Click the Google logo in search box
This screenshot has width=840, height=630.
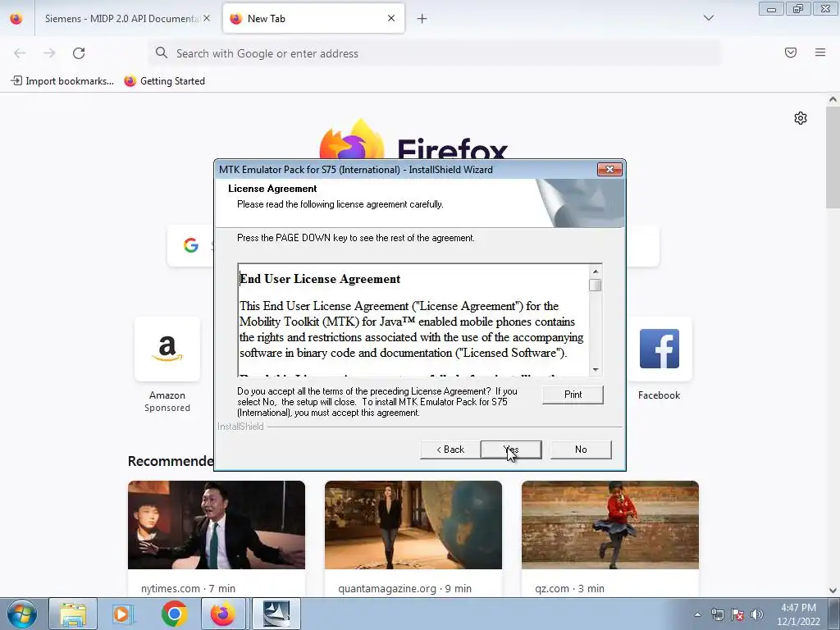tap(190, 245)
